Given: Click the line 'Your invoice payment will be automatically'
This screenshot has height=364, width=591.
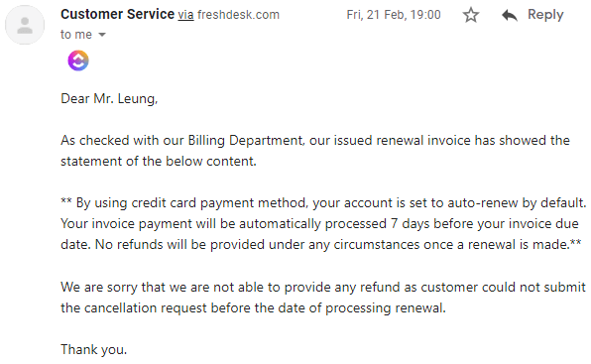Looking at the screenshot, I should [319, 223].
